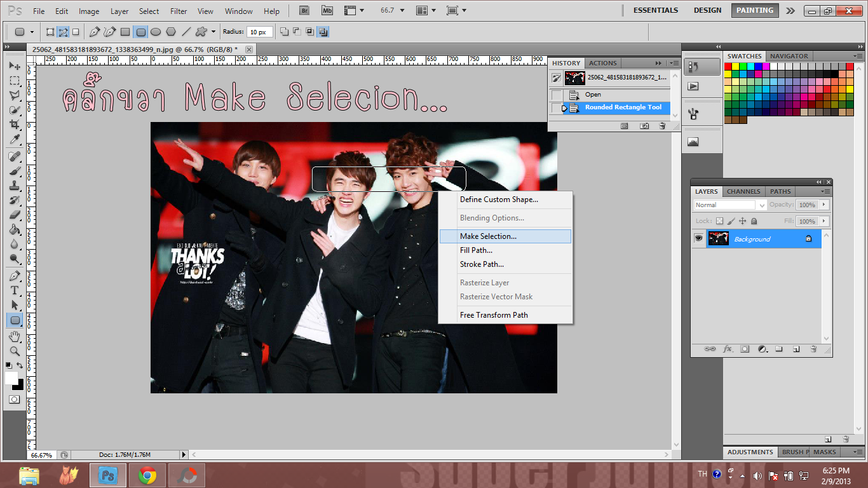Viewport: 868px width, 488px height.
Task: Toggle the Fill pixels mode button
Action: point(76,32)
